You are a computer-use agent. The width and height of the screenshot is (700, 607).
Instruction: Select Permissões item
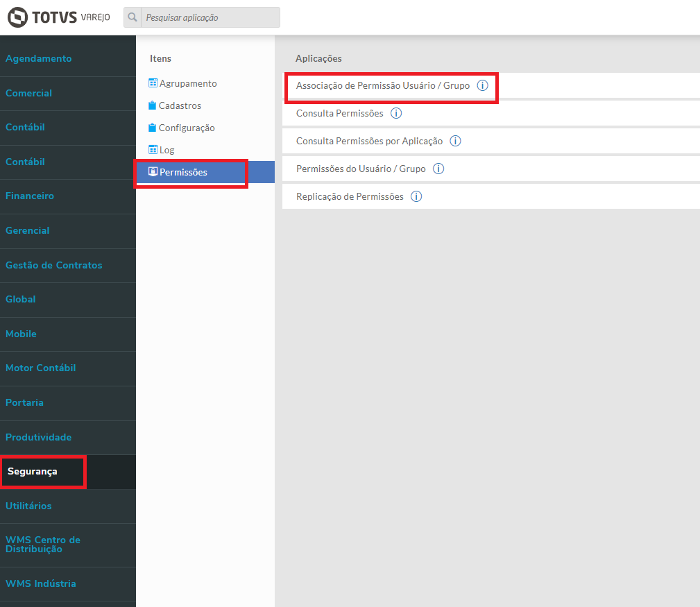coord(205,172)
